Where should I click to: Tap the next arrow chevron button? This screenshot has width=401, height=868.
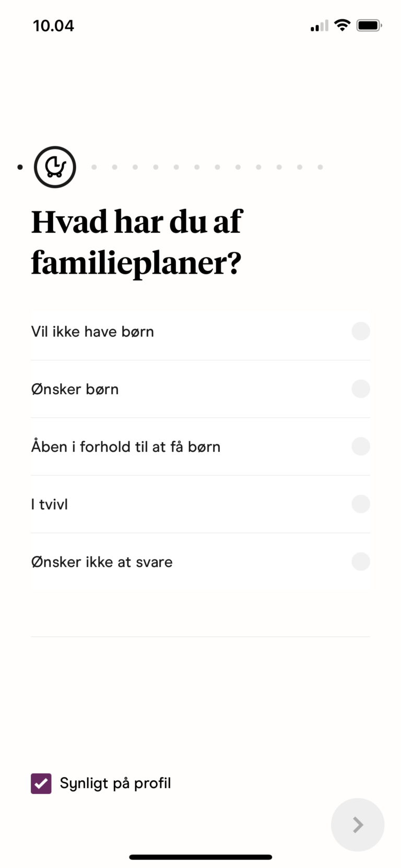point(358,825)
